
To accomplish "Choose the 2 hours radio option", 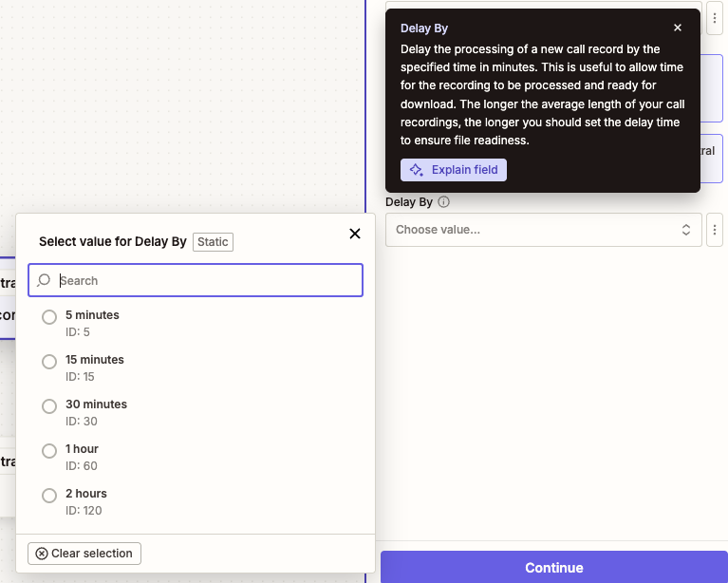I will point(49,496).
